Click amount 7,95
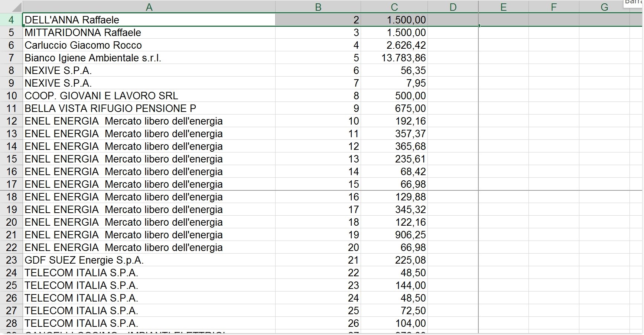 [394, 83]
